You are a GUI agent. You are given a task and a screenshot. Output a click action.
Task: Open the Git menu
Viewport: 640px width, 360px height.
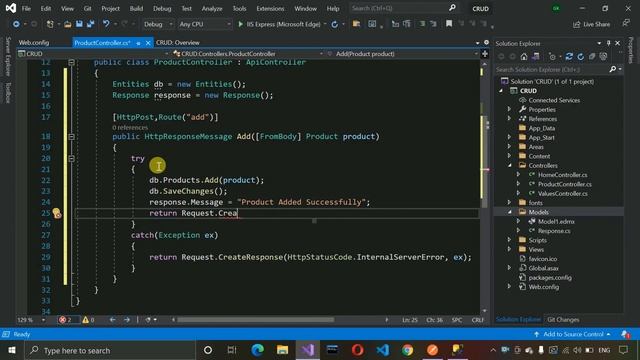[x=87, y=8]
